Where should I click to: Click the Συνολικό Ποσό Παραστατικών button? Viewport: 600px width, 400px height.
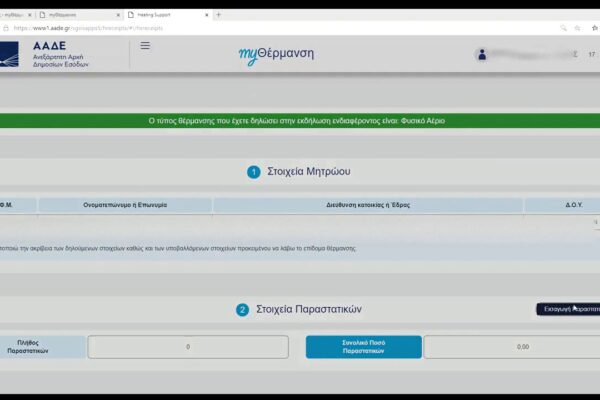coord(363,347)
